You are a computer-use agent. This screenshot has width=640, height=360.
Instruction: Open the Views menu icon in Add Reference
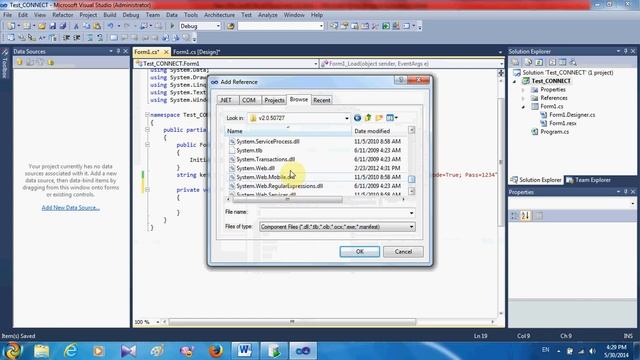tap(392, 118)
